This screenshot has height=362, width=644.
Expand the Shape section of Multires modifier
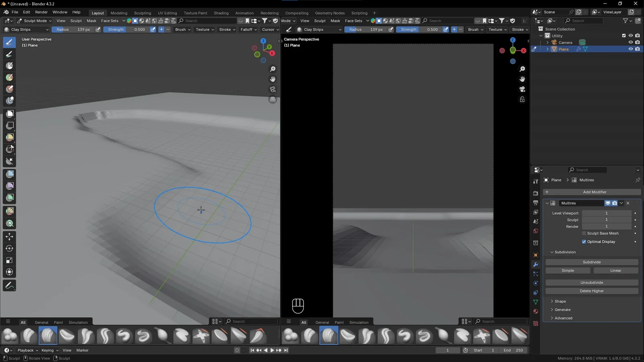(559, 301)
